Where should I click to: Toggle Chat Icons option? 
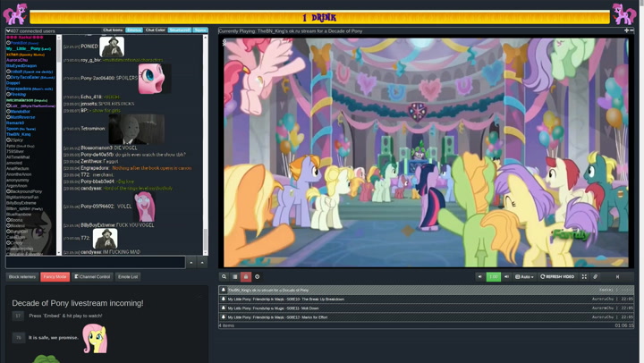(113, 30)
